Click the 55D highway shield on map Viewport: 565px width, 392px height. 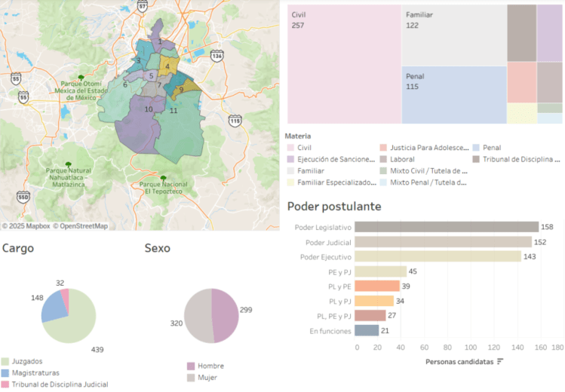coord(23,197)
